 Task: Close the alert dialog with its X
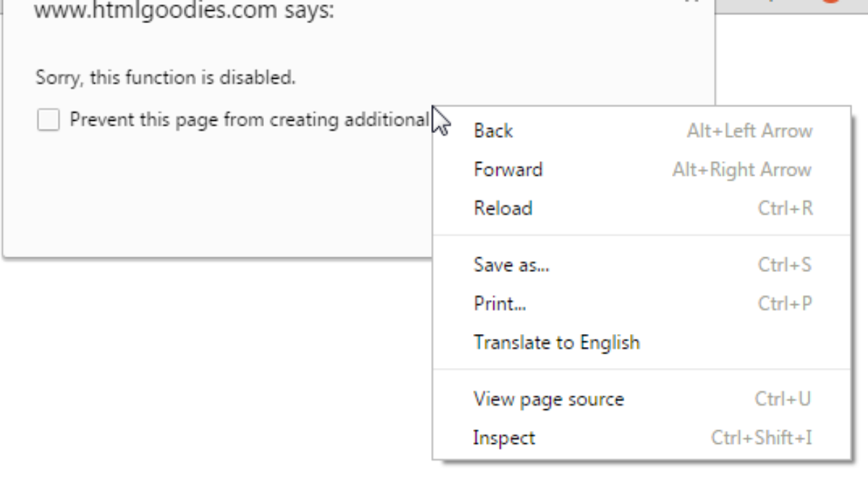coord(692,2)
